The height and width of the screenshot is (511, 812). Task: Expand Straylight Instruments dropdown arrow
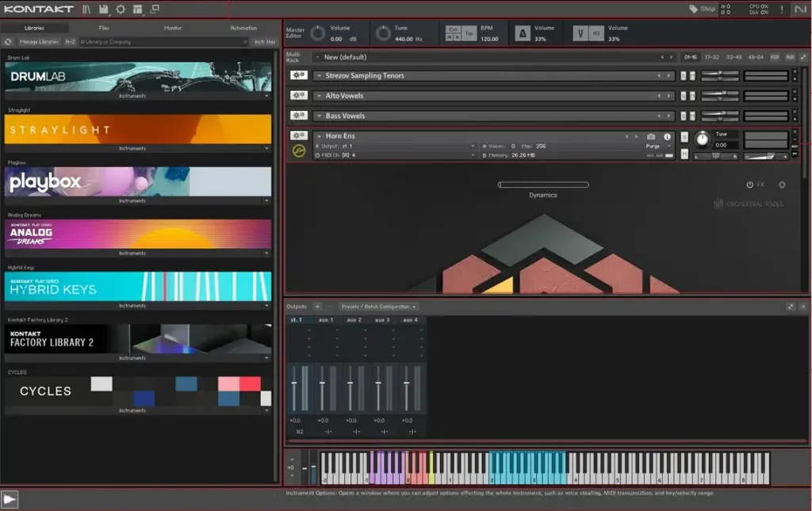click(266, 148)
